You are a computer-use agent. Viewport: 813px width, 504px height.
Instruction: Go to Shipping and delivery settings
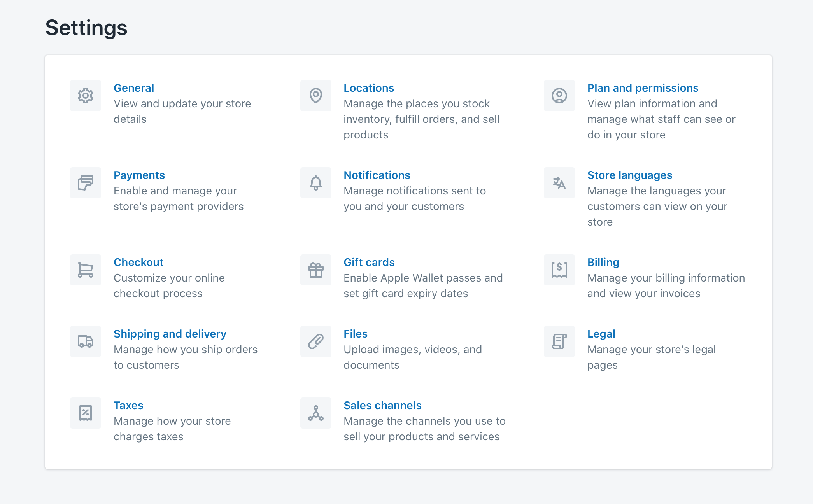170,334
